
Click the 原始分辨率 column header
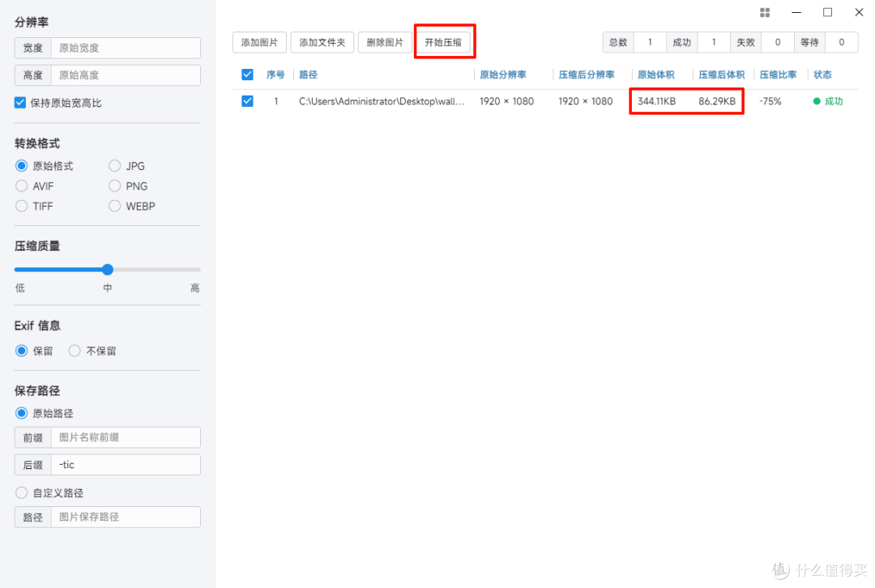pos(503,75)
